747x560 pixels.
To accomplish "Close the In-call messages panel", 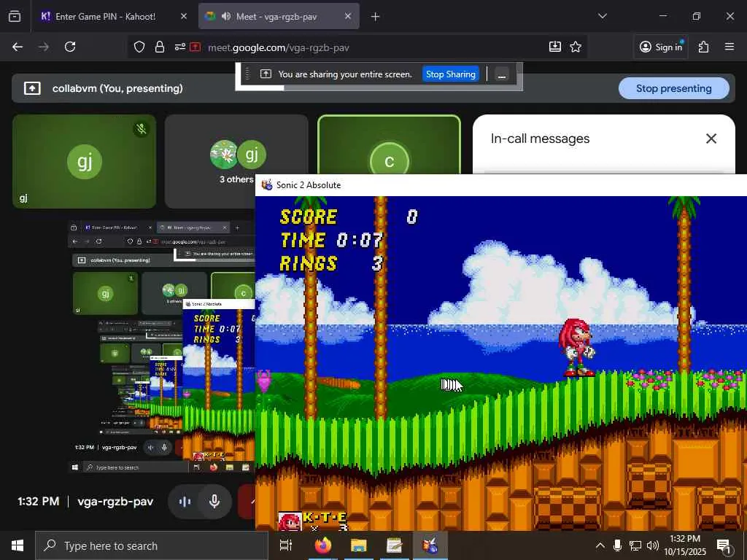I will pyautogui.click(x=711, y=139).
